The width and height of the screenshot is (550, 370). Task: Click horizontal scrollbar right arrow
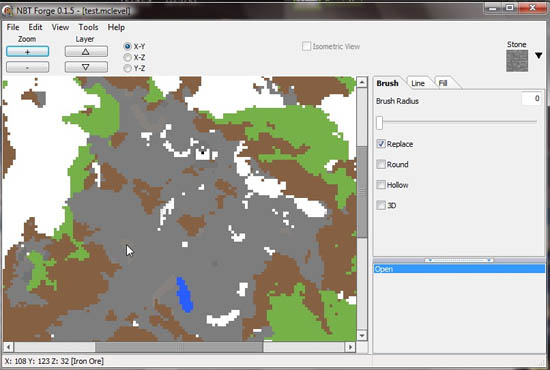tap(350, 347)
